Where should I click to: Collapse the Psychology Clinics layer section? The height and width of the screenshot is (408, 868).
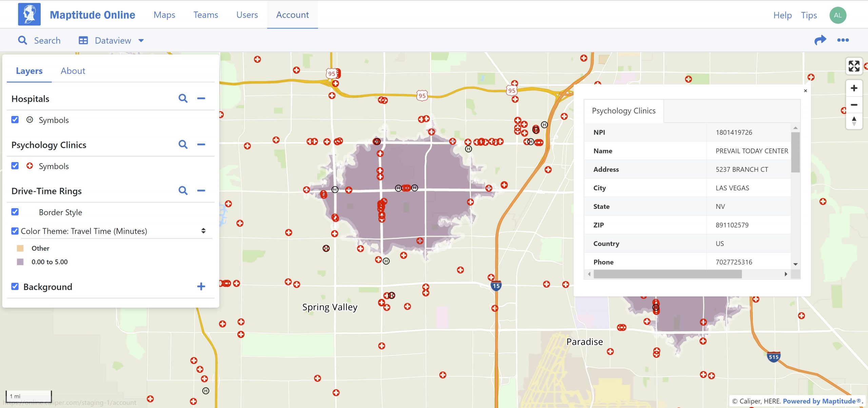201,145
